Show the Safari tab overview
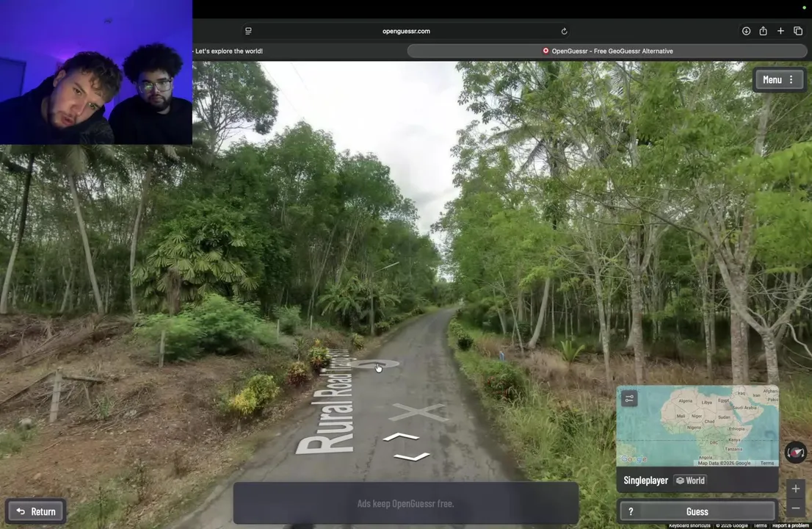The image size is (812, 529). [798, 31]
